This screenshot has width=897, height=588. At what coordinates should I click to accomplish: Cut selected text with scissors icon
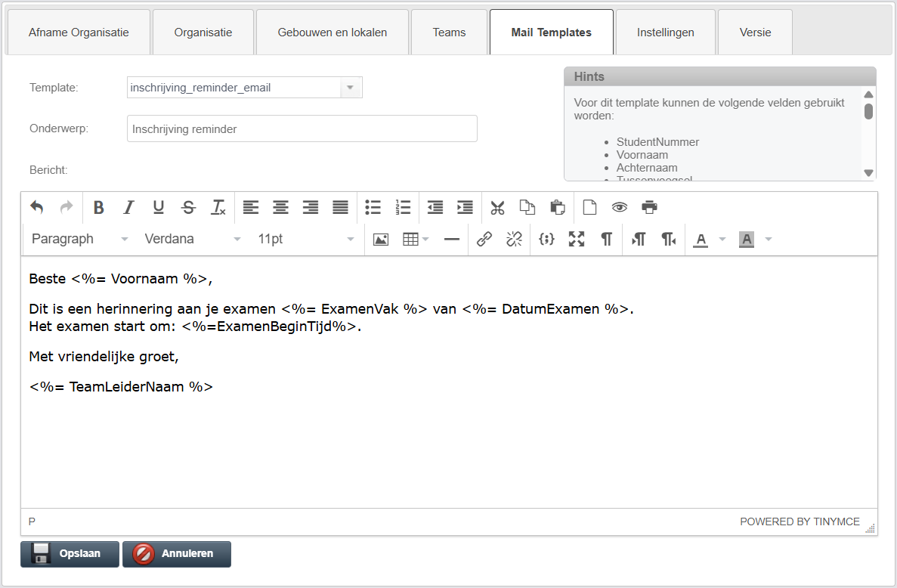pos(498,207)
